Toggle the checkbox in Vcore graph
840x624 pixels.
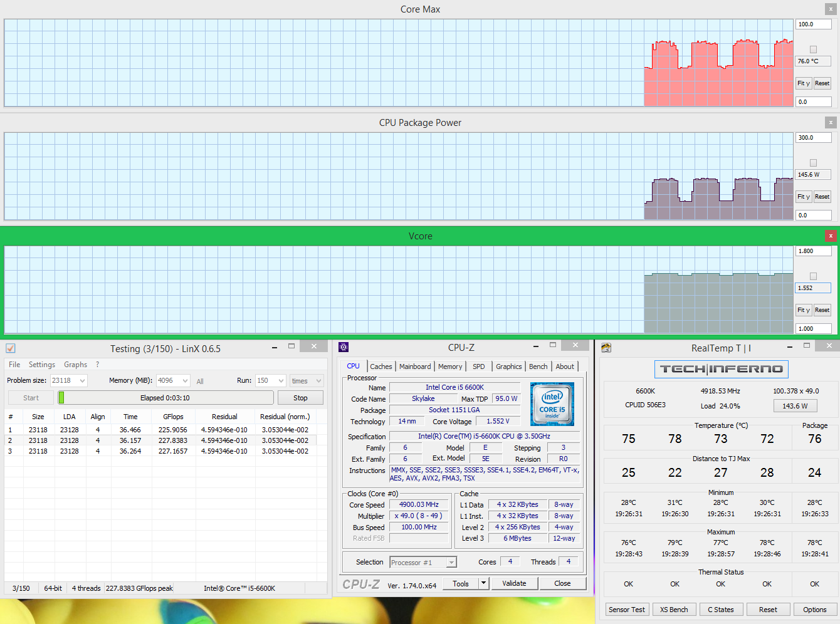click(x=813, y=276)
